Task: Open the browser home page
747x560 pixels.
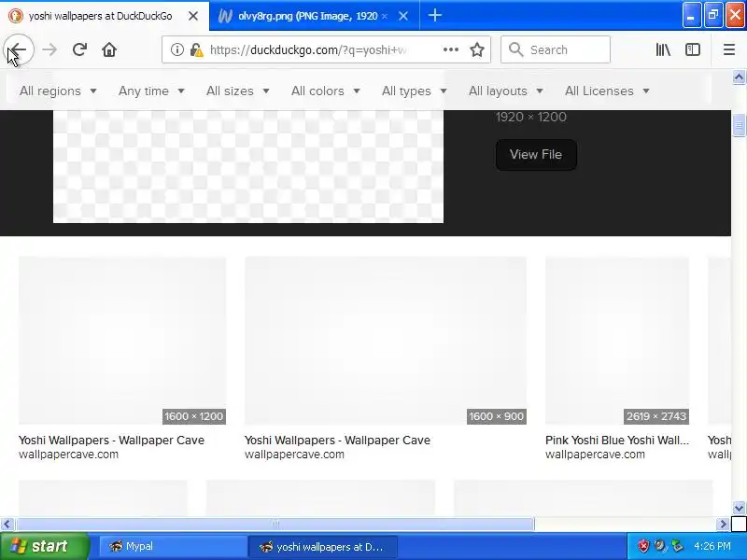Action: click(x=109, y=49)
